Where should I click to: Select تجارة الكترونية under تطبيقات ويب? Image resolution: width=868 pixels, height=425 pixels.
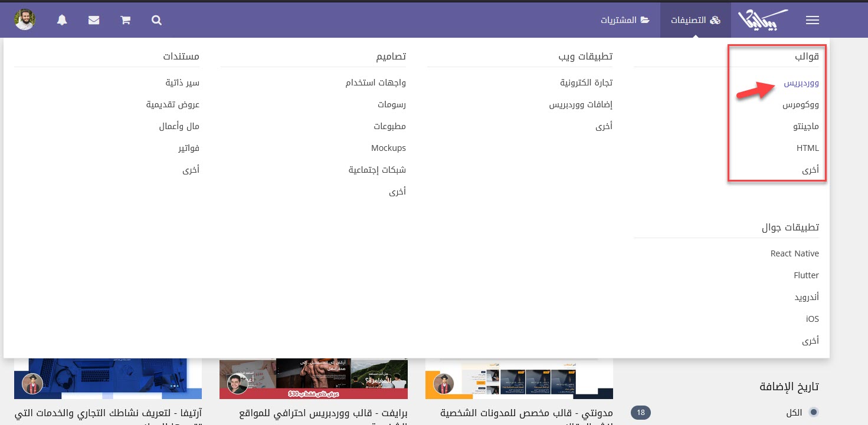tap(587, 83)
